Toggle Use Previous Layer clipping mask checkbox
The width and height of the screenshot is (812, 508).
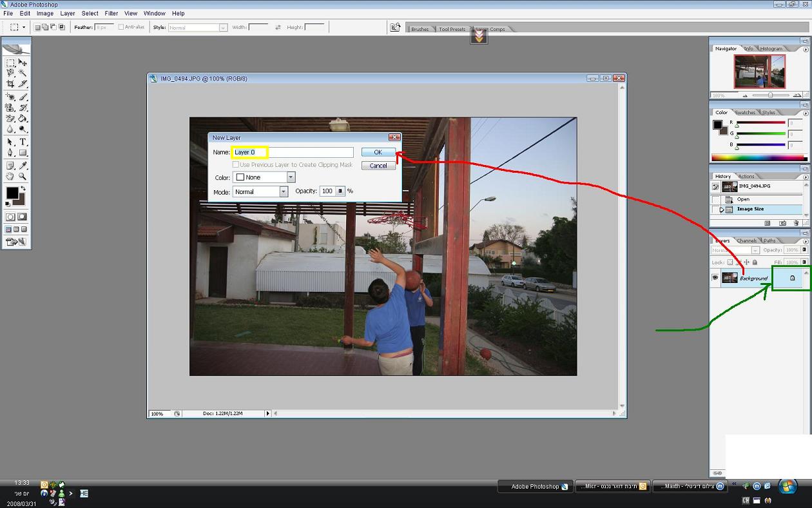pyautogui.click(x=236, y=165)
